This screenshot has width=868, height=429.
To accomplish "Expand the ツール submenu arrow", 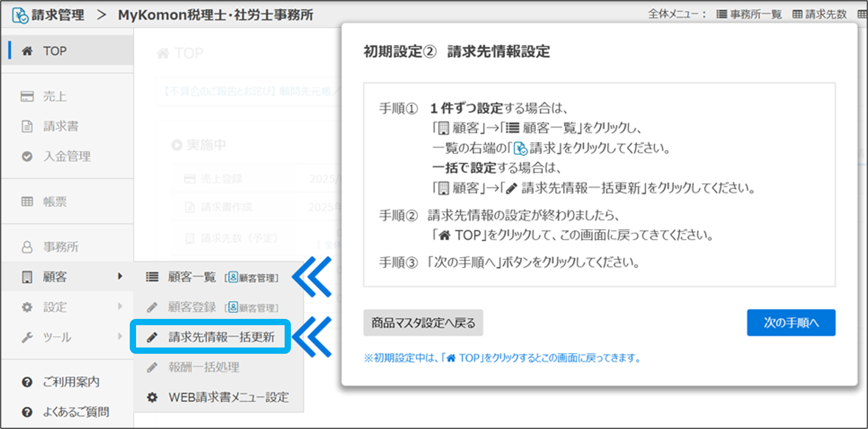I will 120,337.
